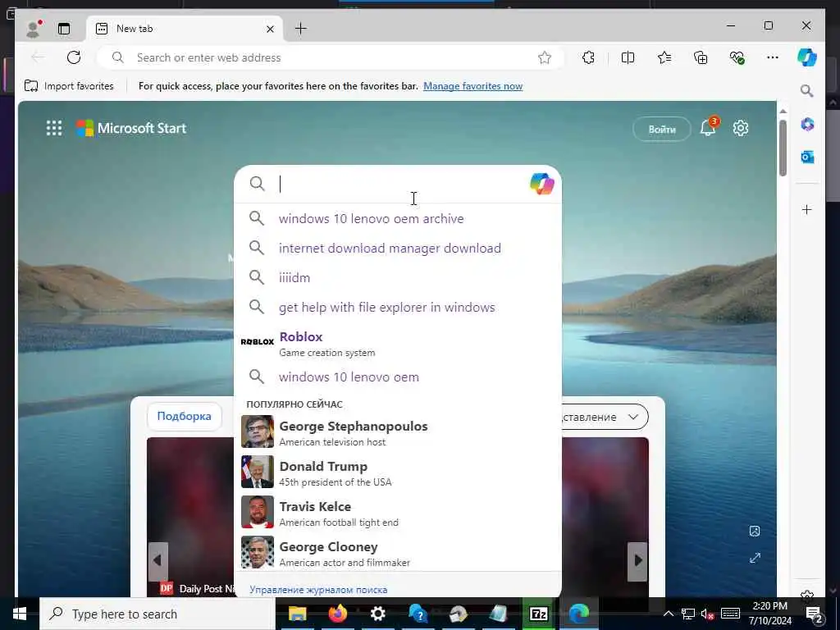
Task: Select suggestion internet download manager download
Action: coord(398,248)
